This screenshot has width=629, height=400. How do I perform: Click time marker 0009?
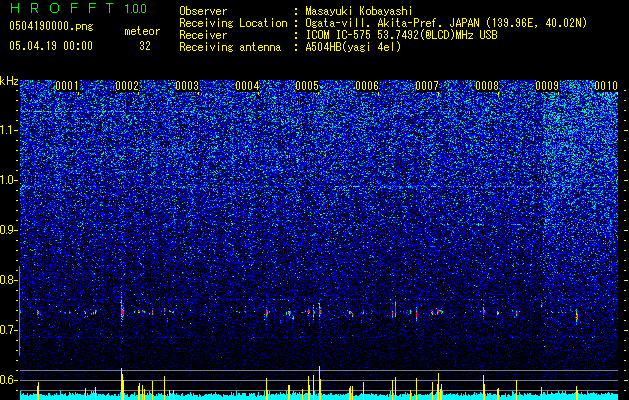[x=547, y=86]
